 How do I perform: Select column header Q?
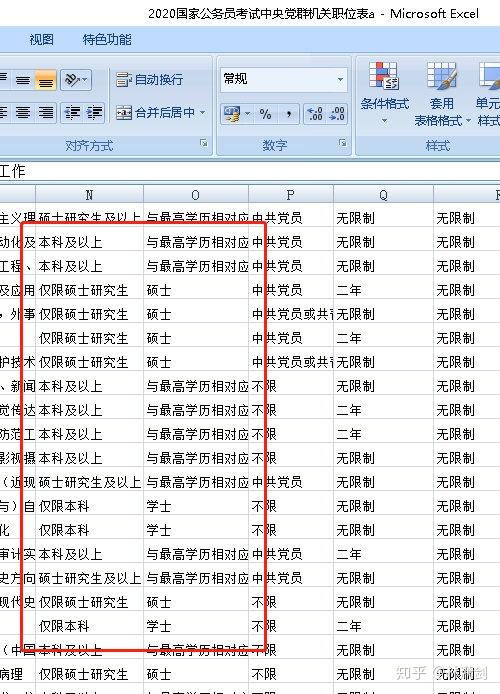pyautogui.click(x=383, y=195)
